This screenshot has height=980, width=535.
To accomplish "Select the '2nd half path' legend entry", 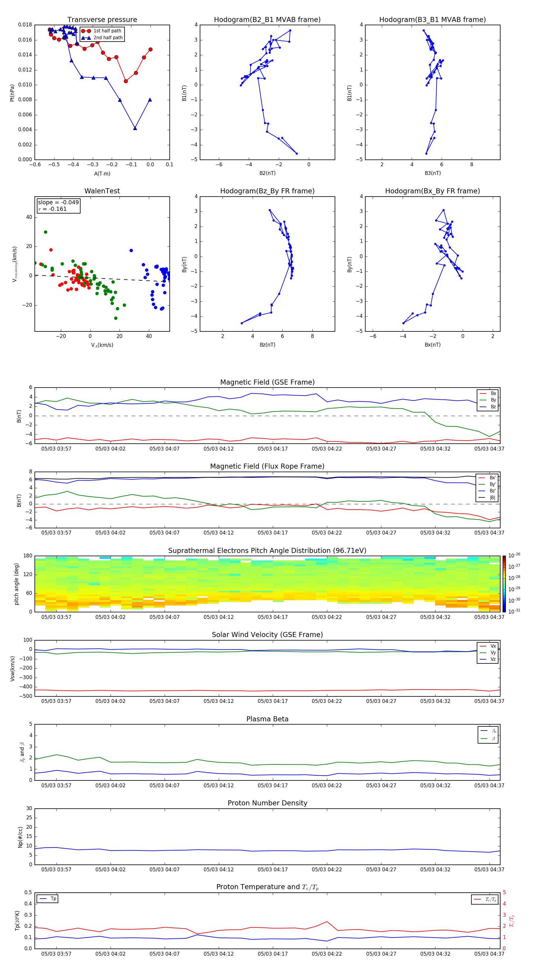I will [x=102, y=38].
